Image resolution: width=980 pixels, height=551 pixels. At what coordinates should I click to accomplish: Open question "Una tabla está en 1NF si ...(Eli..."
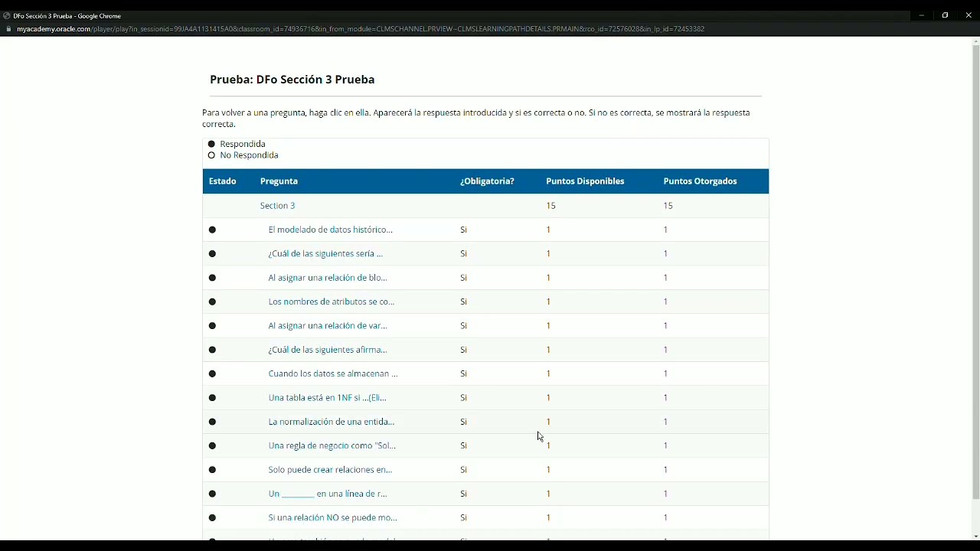327,397
